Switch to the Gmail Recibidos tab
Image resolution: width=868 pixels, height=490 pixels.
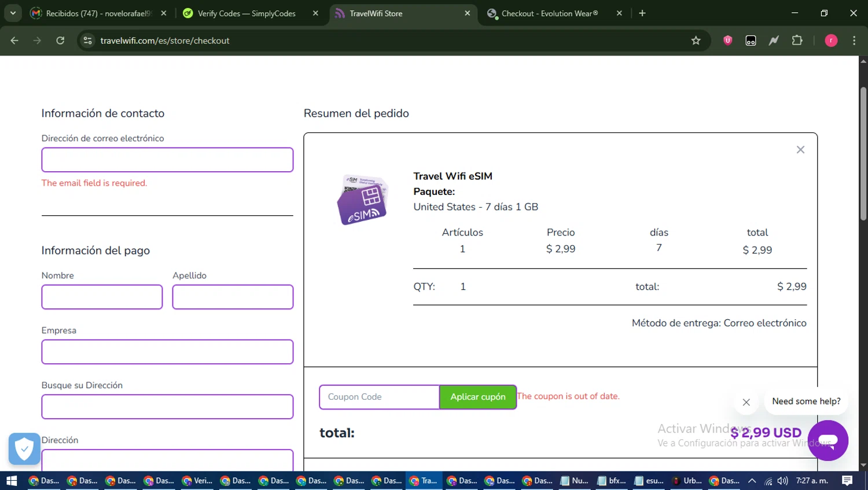98,13
